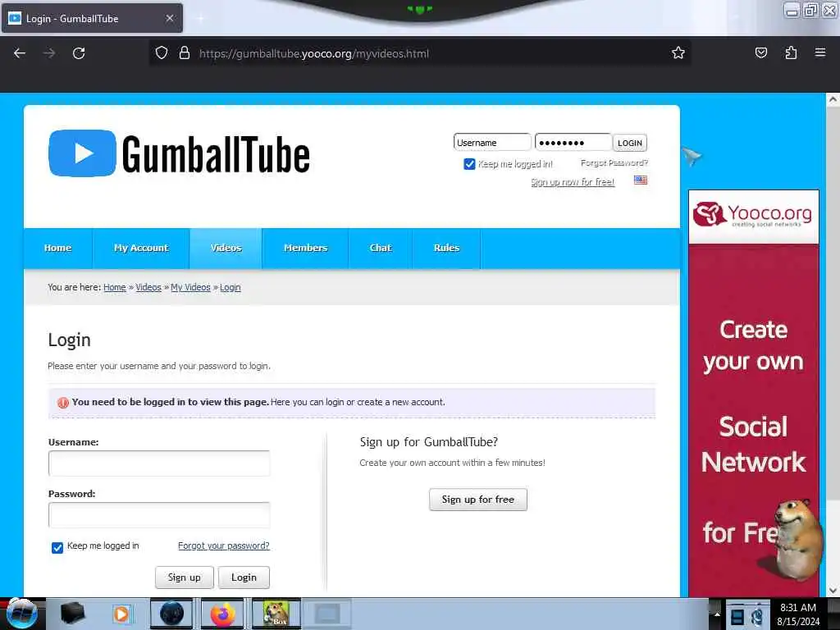
Task: Bookmark this page with the star icon
Action: click(x=678, y=52)
